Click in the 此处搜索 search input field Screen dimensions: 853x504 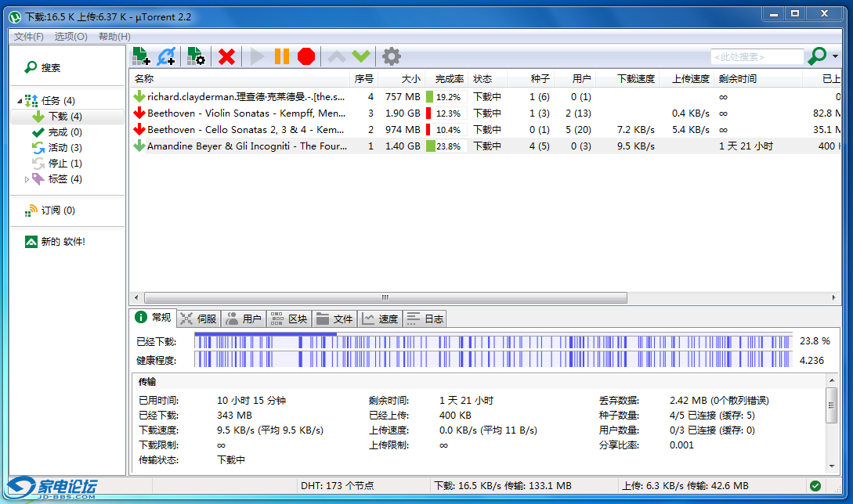click(x=755, y=56)
